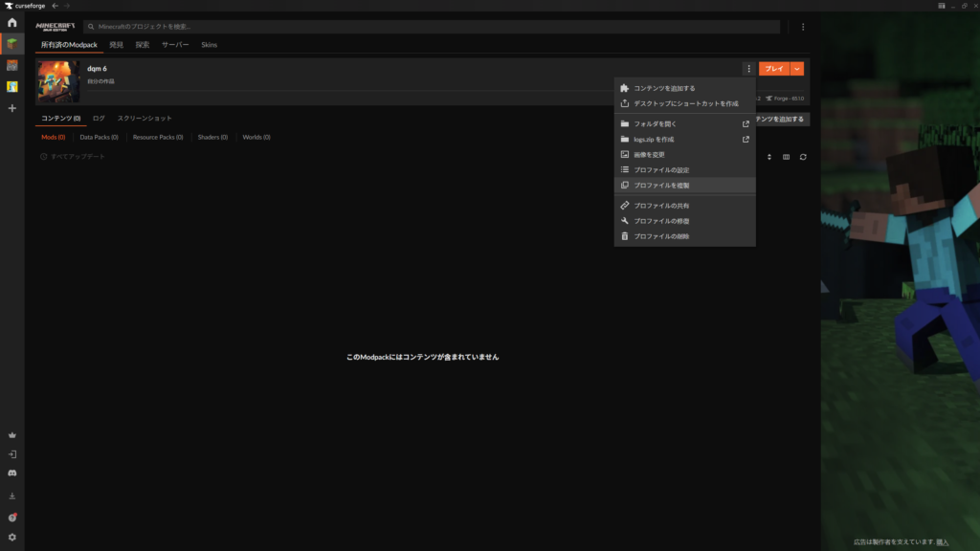Screen dimensions: 980x551
Task: Click the crown premium icon in sidebar
Action: [11, 435]
